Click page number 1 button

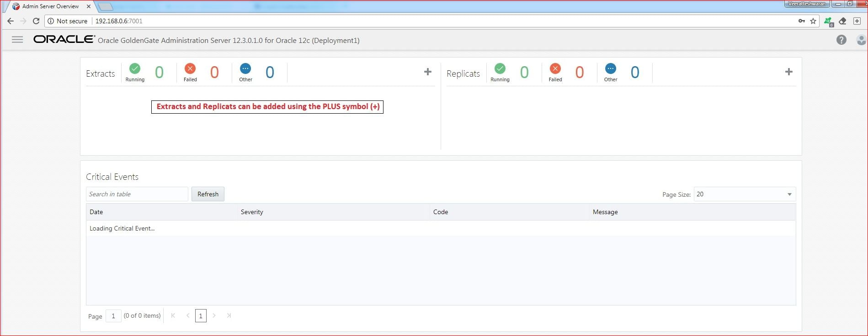[201, 315]
